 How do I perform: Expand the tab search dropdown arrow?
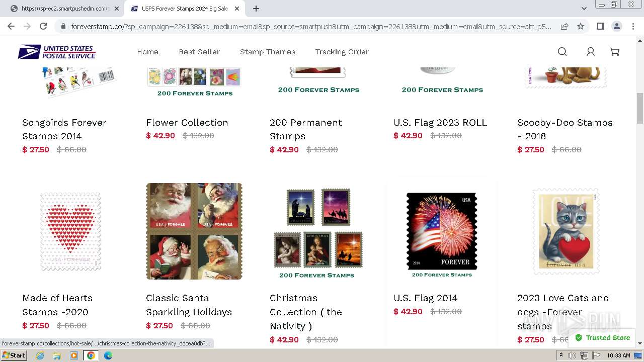pos(584,9)
